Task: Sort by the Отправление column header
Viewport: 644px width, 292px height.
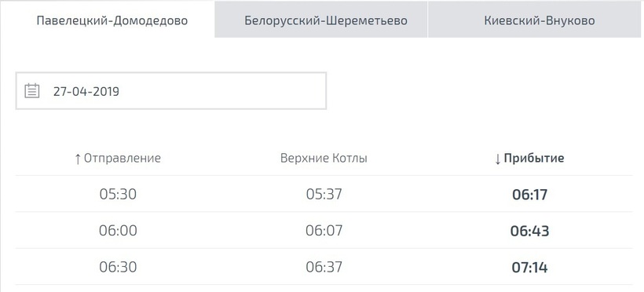Action: [x=118, y=159]
